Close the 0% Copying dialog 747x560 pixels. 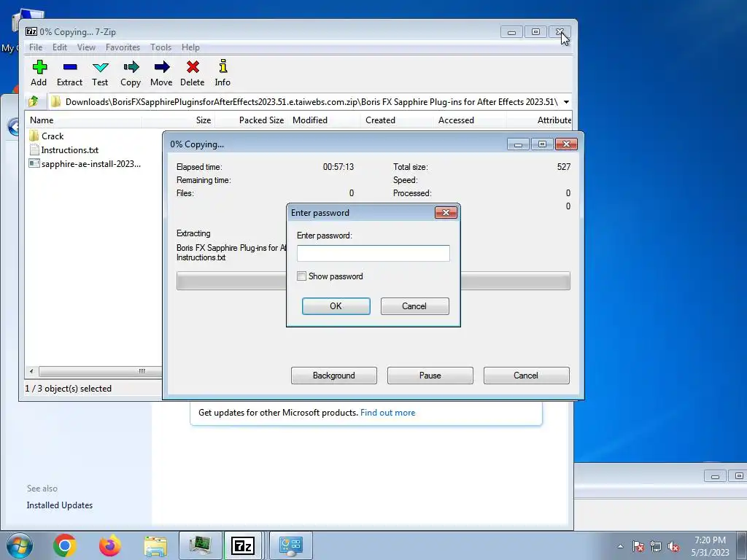566,144
